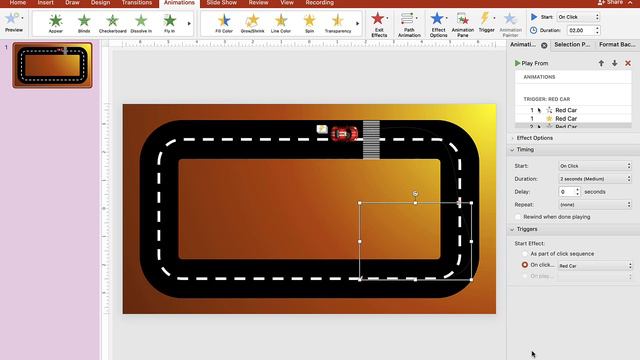Preview the slide animations
Viewport: 640px width, 360px height.
tap(12, 22)
